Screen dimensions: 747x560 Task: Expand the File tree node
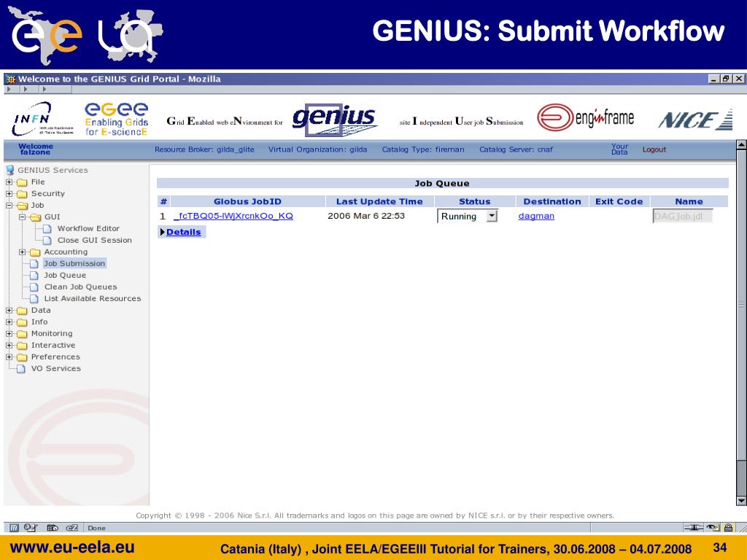pos(9,182)
